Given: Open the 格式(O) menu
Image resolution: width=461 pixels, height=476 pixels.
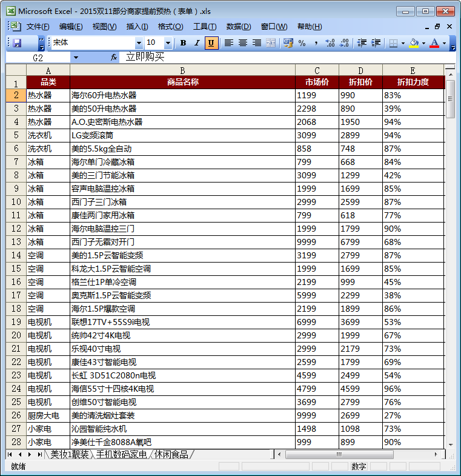Looking at the screenshot, I should 170,27.
